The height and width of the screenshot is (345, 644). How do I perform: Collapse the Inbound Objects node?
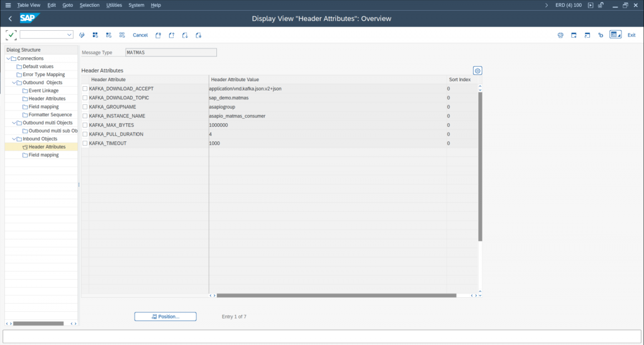tap(14, 139)
